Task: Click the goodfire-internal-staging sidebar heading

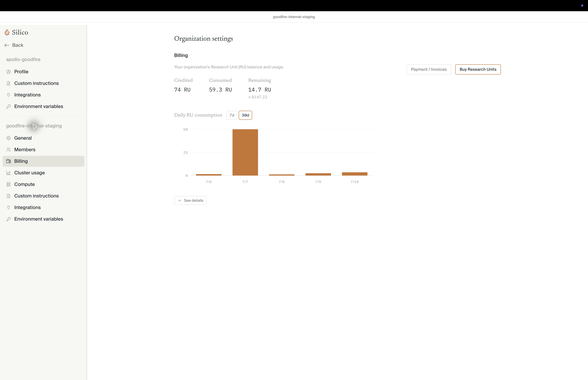Action: tap(34, 126)
